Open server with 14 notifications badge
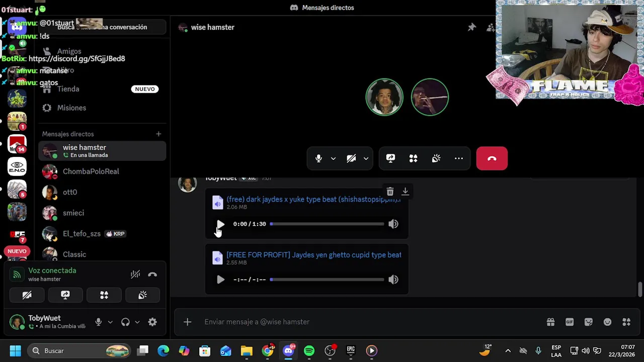Viewport: 644px width, 362px height. coord(17,143)
